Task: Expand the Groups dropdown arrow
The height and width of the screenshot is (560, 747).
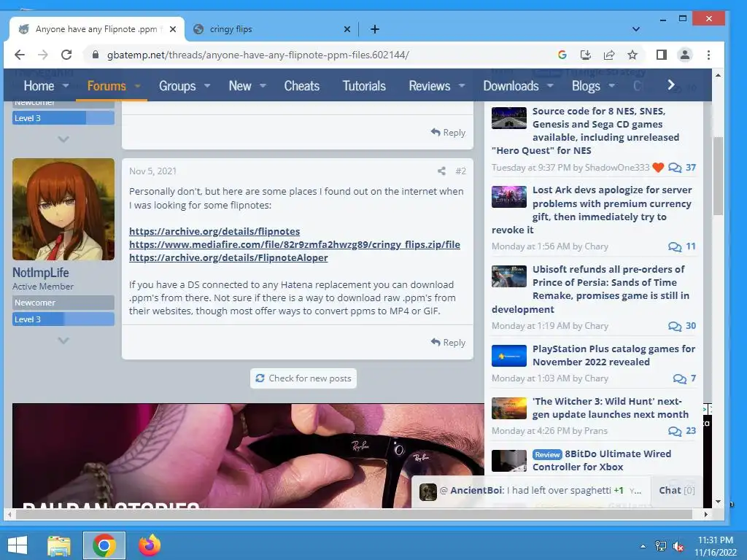Action: click(207, 86)
